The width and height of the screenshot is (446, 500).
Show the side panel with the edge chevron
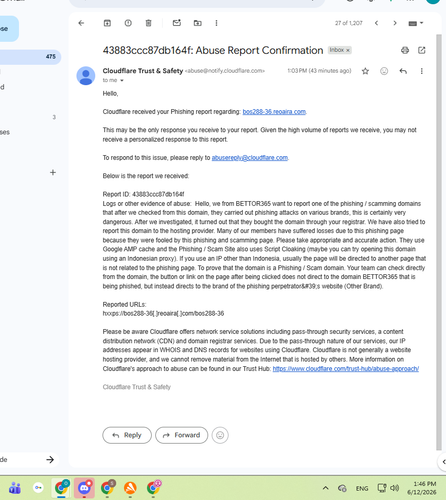point(443,462)
